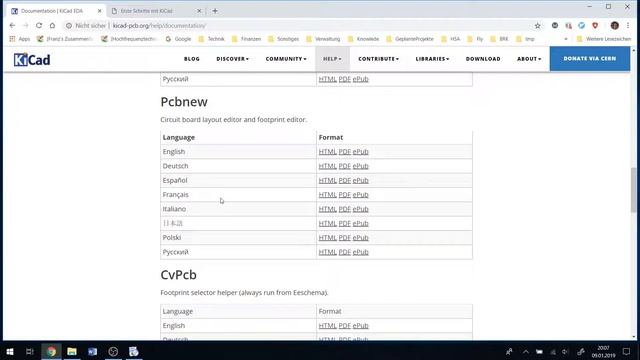This screenshot has width=640, height=360.
Task: Open the Chrome profile avatar
Action: point(615,25)
